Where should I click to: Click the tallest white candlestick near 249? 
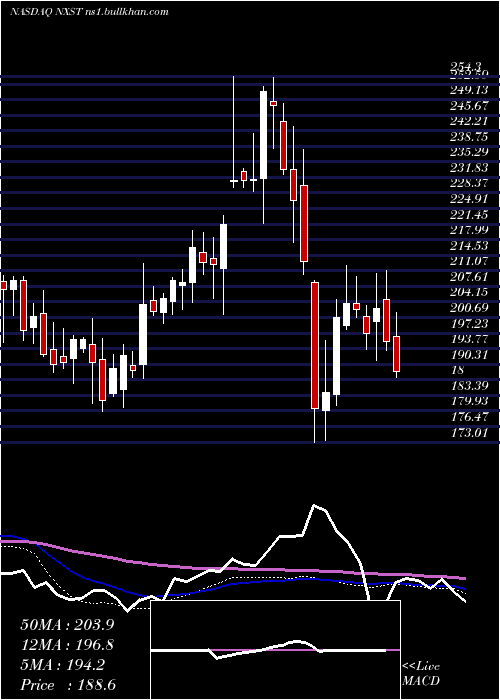click(x=263, y=135)
